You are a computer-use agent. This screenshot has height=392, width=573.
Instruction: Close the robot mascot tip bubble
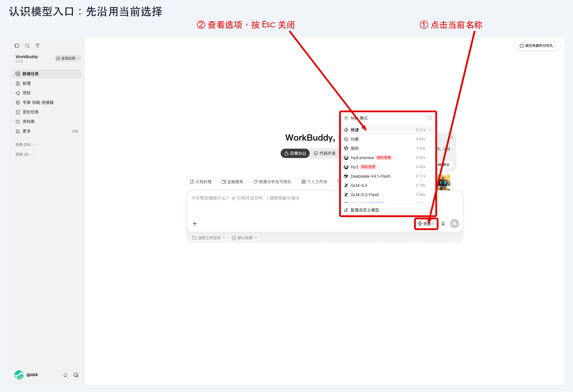[x=452, y=137]
